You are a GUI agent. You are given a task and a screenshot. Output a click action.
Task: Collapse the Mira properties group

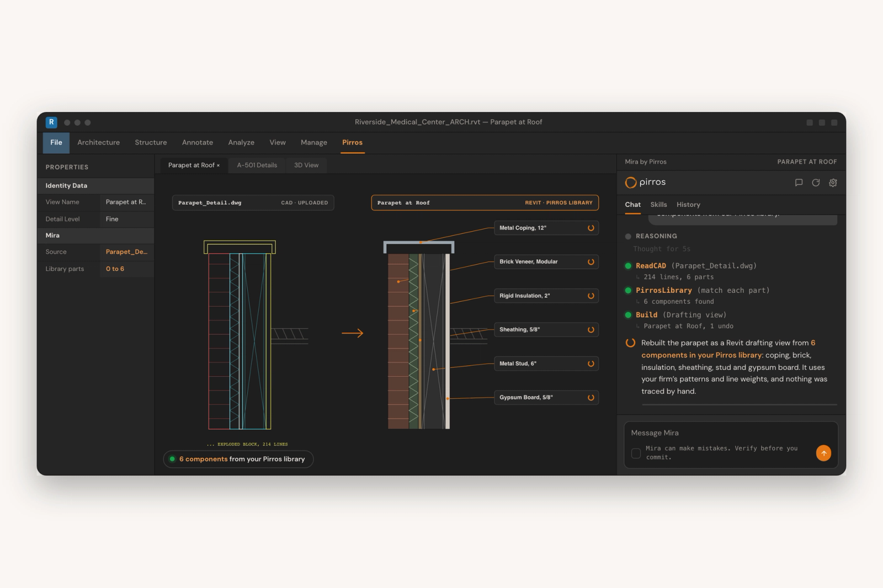pyautogui.click(x=95, y=235)
